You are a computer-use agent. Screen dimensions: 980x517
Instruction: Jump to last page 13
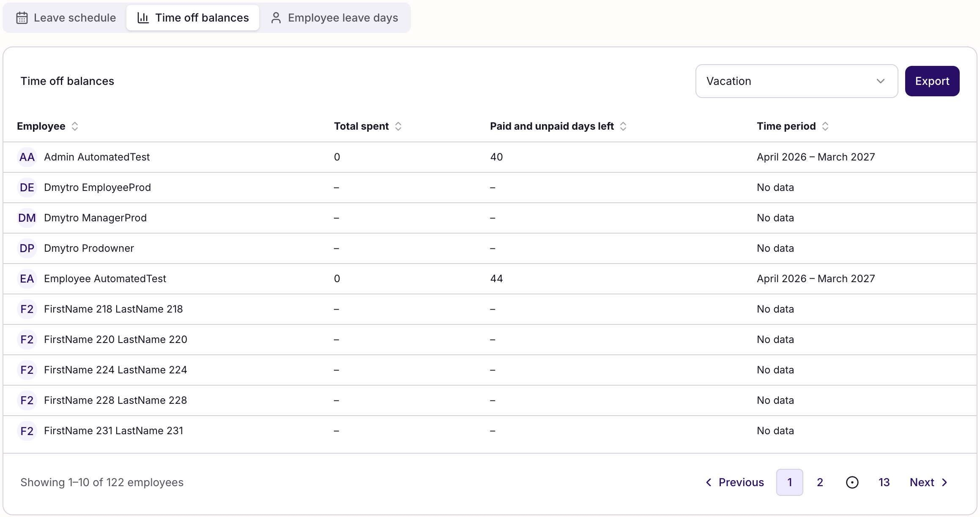click(884, 482)
